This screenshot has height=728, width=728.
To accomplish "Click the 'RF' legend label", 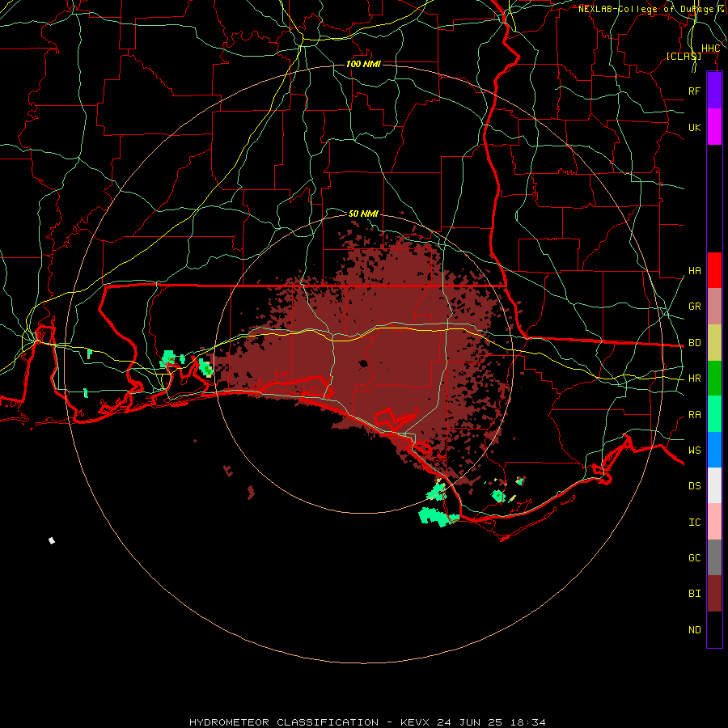I will pos(694,91).
